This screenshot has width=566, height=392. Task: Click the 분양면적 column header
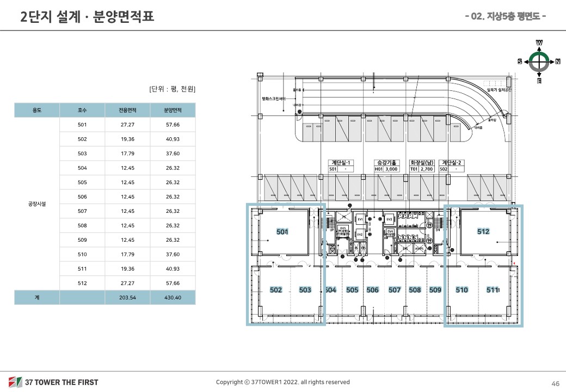pos(173,110)
